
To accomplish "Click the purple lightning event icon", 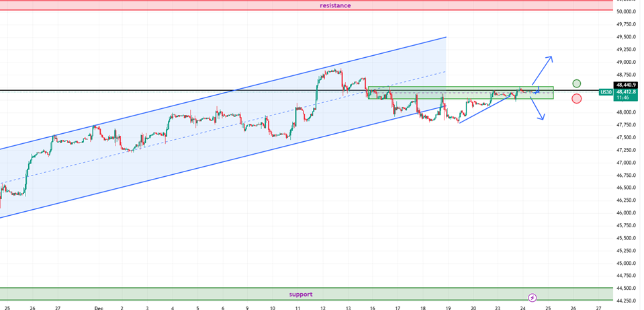I will click(x=533, y=297).
